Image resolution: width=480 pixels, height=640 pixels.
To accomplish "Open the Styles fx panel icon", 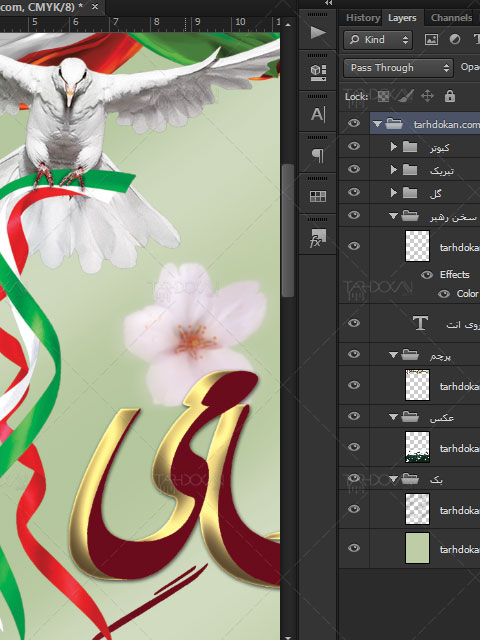I will click(318, 238).
